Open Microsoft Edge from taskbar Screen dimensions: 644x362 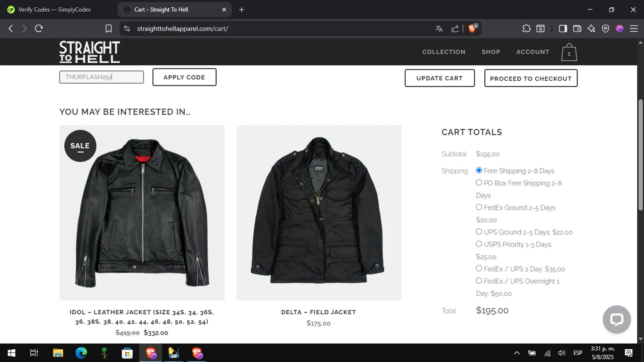click(x=81, y=353)
